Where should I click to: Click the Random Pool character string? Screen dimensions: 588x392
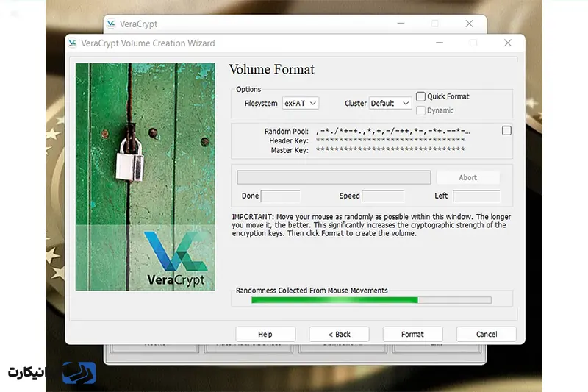pos(392,132)
